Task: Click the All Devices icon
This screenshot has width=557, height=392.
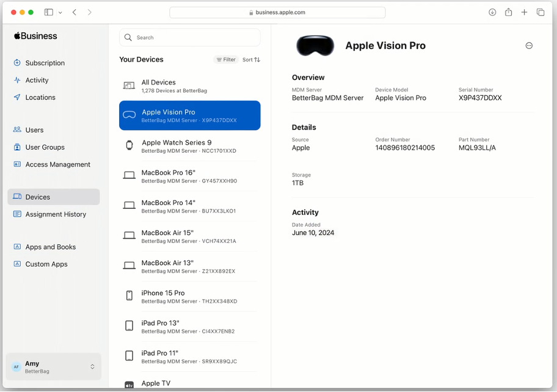Action: click(x=129, y=85)
